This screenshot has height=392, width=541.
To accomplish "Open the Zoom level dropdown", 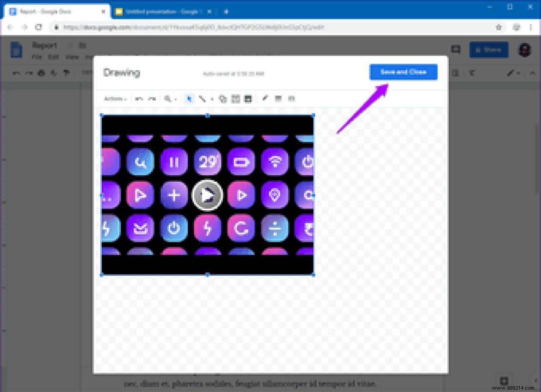I will [175, 98].
